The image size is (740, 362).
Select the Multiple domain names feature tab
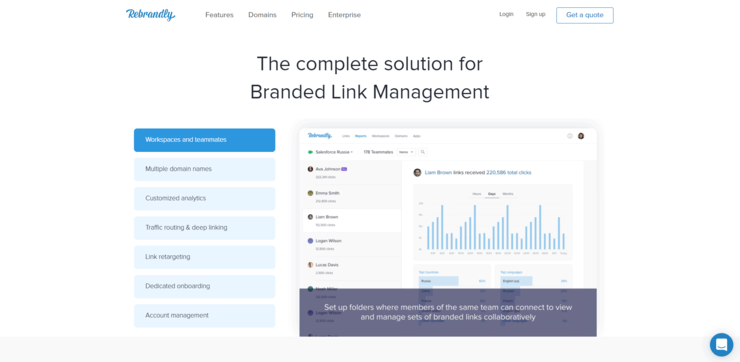pyautogui.click(x=204, y=169)
